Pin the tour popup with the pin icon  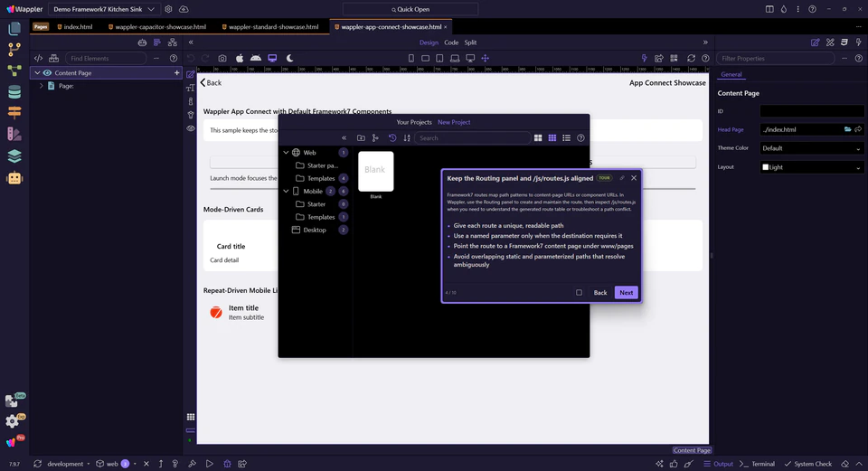tap(622, 178)
